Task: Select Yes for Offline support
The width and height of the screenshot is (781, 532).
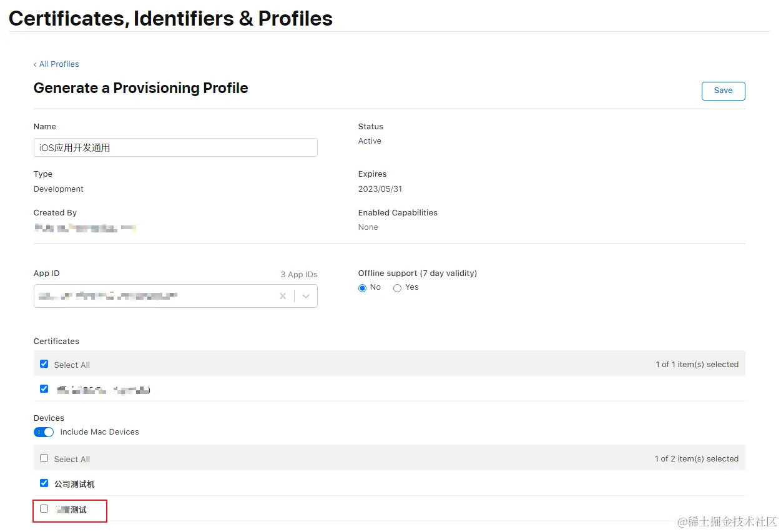Action: pos(398,288)
